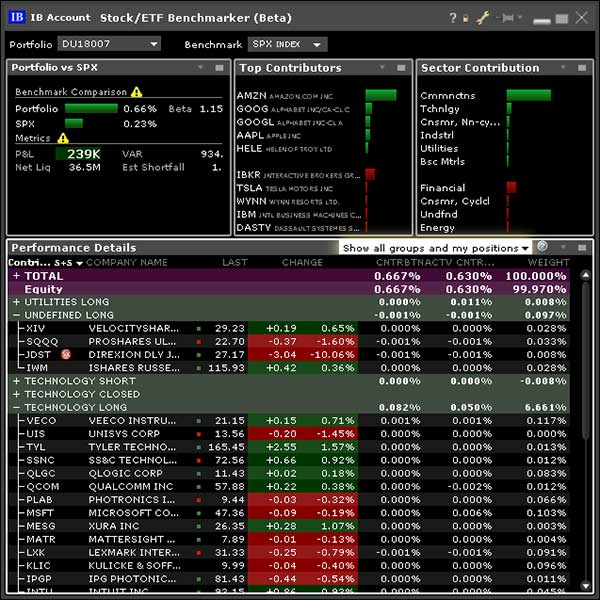Click the Metrics link
This screenshot has width=600, height=600.
(33, 138)
